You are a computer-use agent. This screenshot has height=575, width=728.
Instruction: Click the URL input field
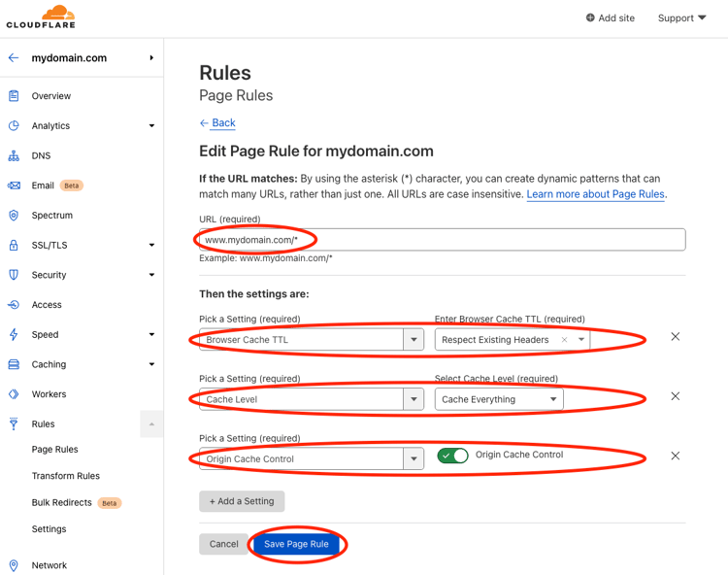click(442, 240)
